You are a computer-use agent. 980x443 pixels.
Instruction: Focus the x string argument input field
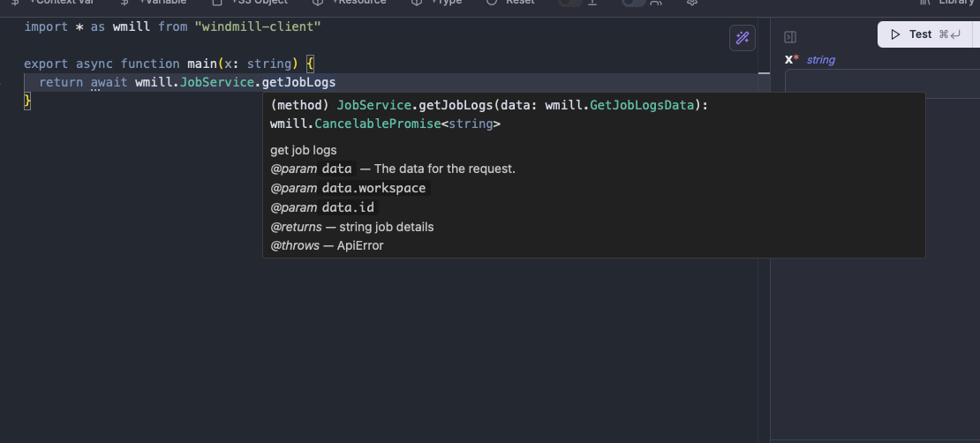[x=883, y=84]
